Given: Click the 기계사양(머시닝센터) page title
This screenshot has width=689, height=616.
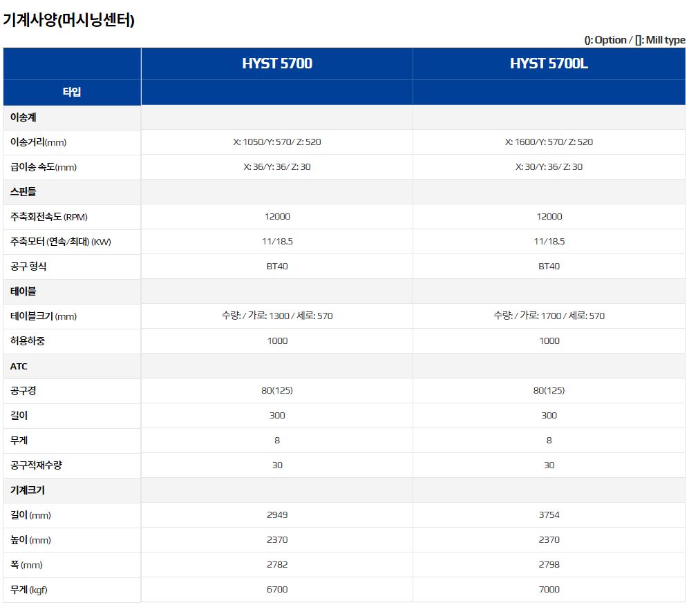Looking at the screenshot, I should tap(68, 20).
